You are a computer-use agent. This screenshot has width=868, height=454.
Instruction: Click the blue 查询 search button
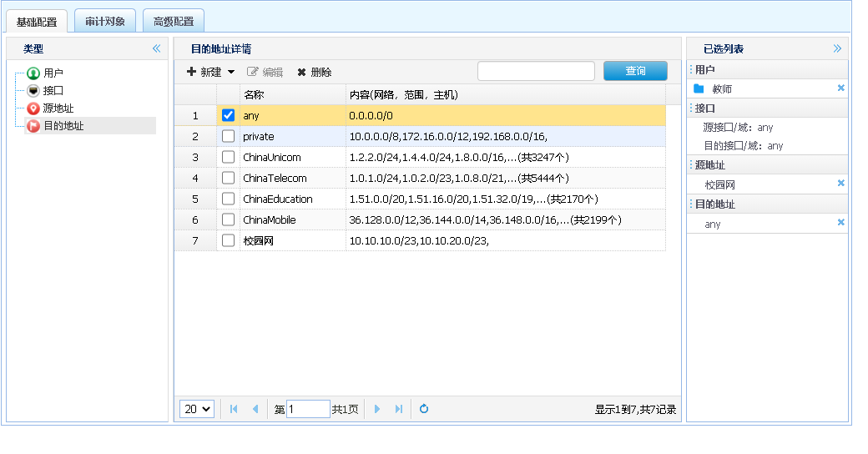(x=635, y=71)
